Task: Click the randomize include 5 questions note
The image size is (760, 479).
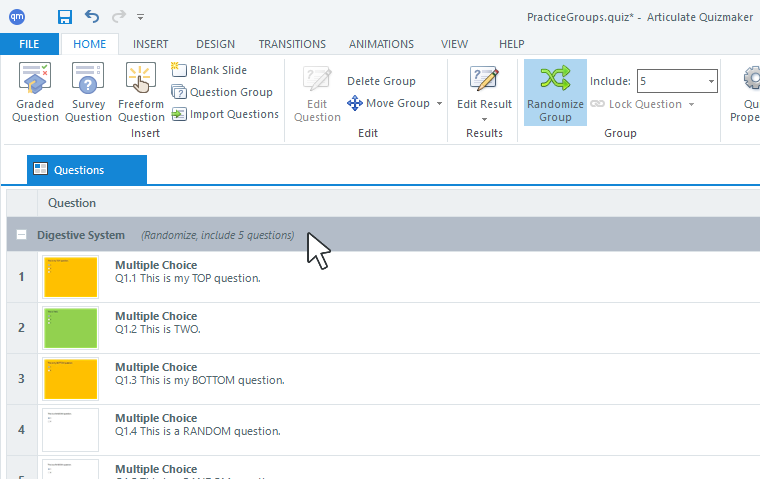Action: (218, 235)
